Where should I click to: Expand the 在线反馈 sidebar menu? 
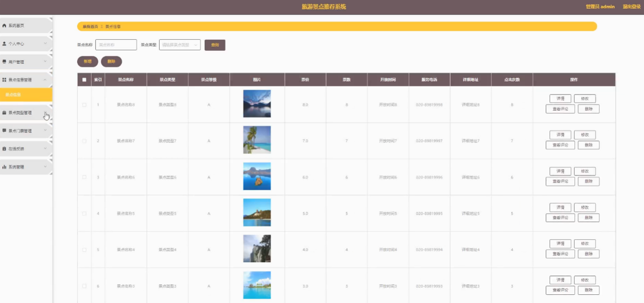coord(45,149)
